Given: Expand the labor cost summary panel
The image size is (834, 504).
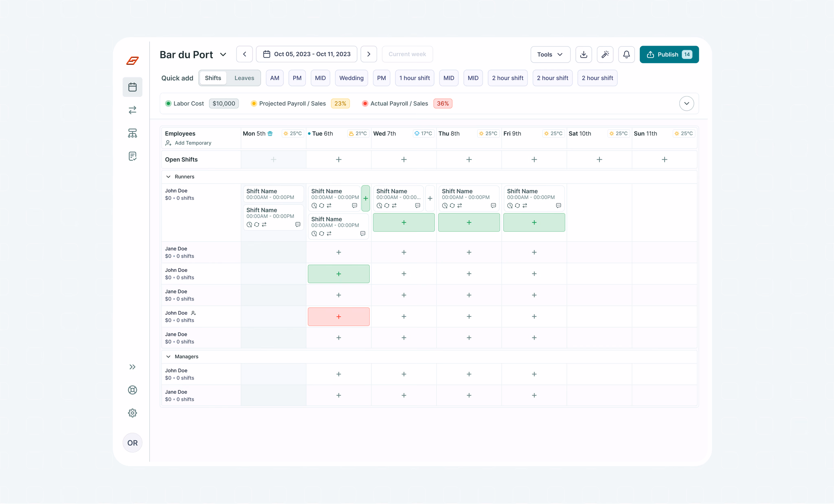Looking at the screenshot, I should click(x=687, y=103).
